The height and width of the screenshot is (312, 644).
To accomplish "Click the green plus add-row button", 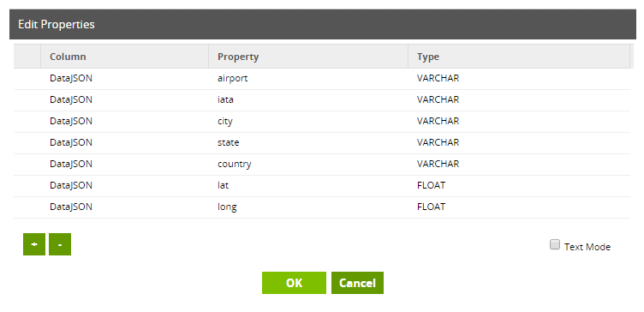I will pos(34,244).
